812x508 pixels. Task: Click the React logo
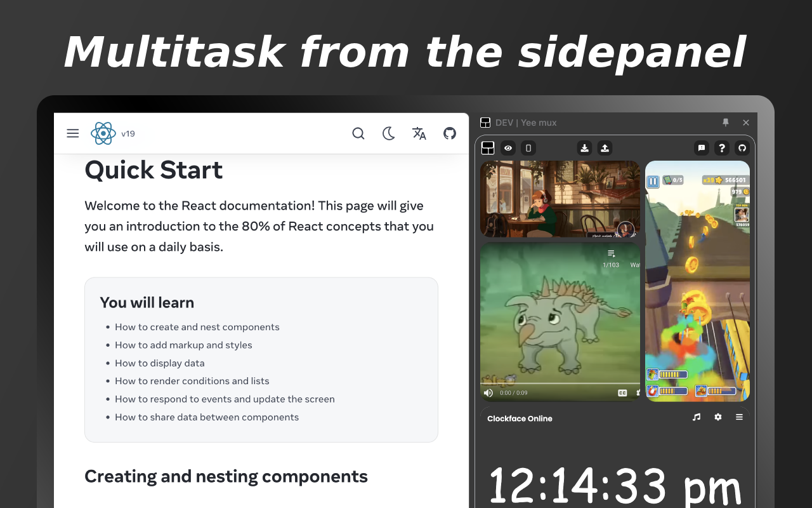coord(103,133)
